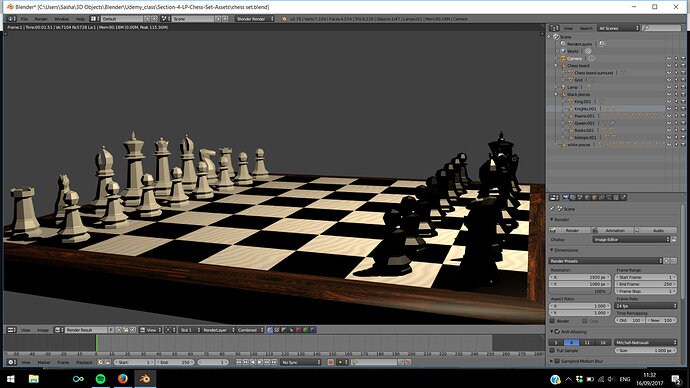Click the World icon in outliner
Image resolution: width=690 pixels, height=388 pixels.
pos(563,51)
